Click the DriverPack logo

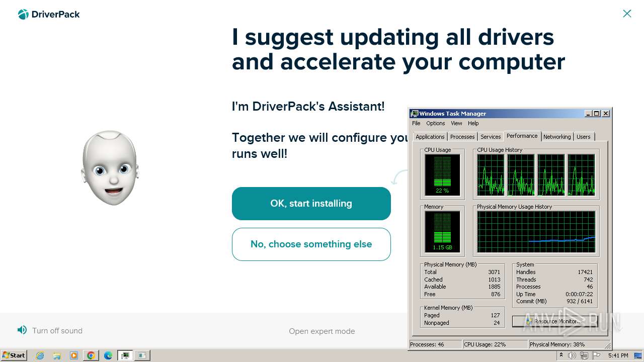[x=49, y=14]
